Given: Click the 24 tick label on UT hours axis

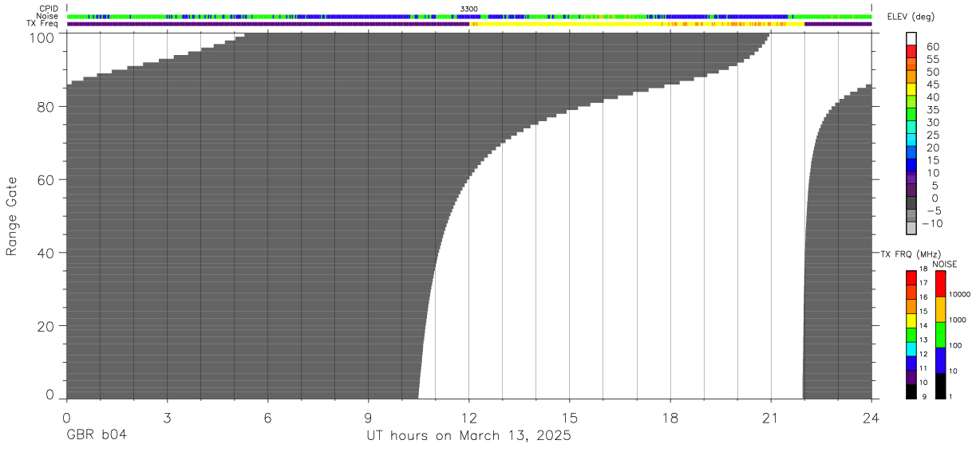Looking at the screenshot, I should [x=871, y=417].
